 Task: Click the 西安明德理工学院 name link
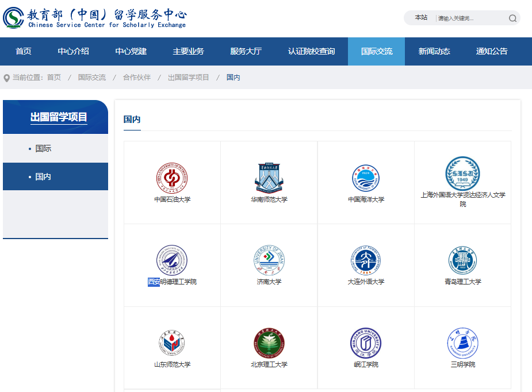[172, 282]
